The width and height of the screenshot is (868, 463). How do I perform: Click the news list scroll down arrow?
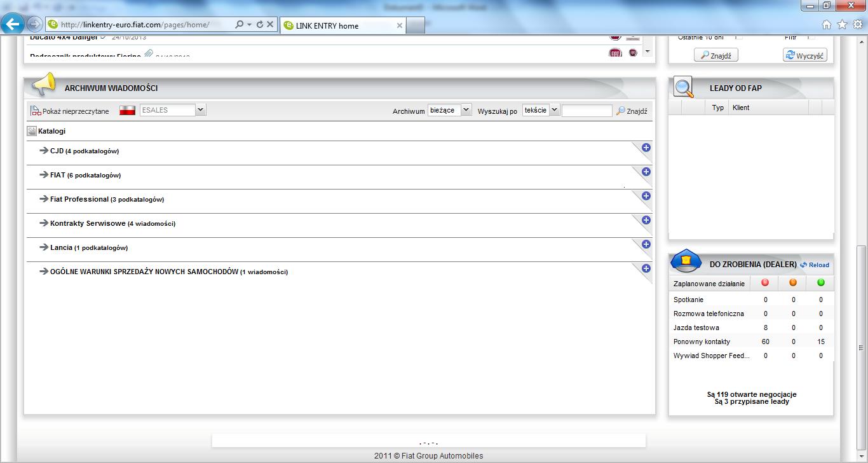(648, 52)
